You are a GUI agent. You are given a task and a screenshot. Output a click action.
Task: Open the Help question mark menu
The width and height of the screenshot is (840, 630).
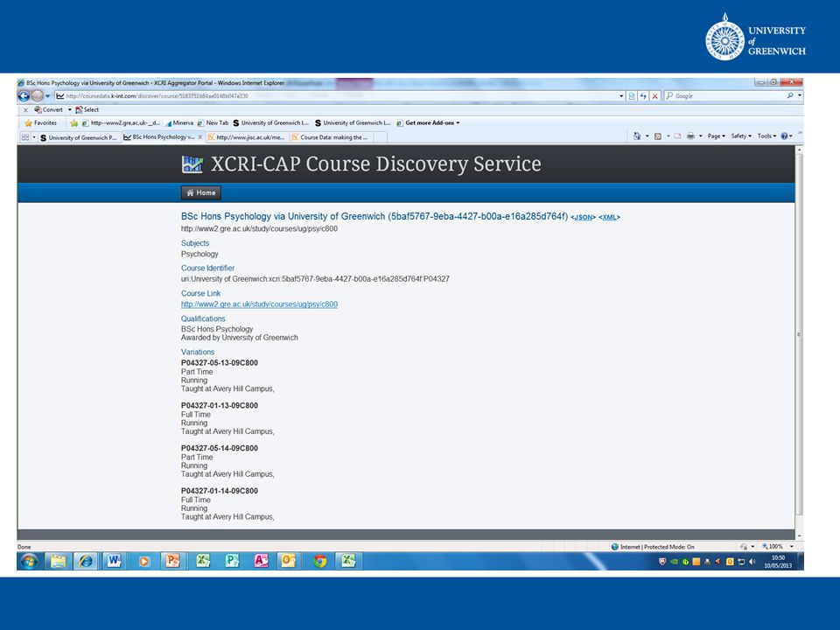787,136
